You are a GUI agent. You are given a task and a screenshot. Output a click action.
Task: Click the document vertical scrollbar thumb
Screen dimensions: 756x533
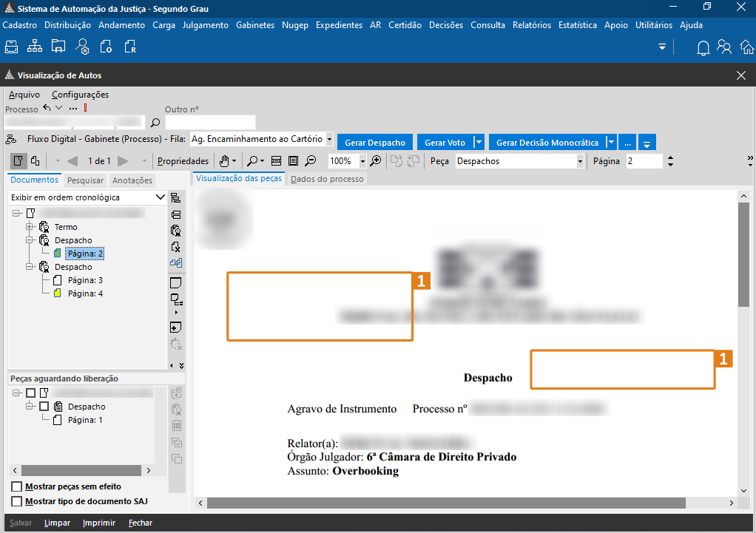[743, 254]
